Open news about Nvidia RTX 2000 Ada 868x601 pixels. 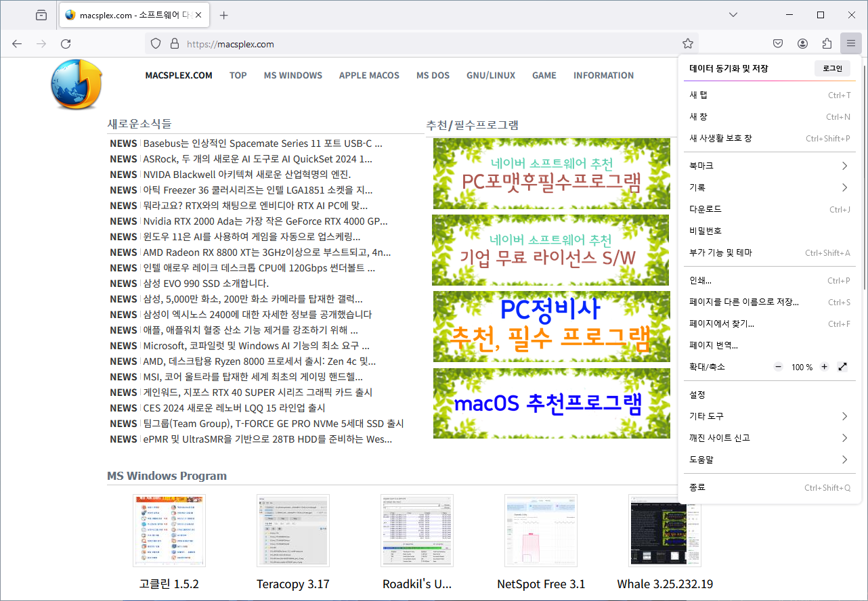265,221
